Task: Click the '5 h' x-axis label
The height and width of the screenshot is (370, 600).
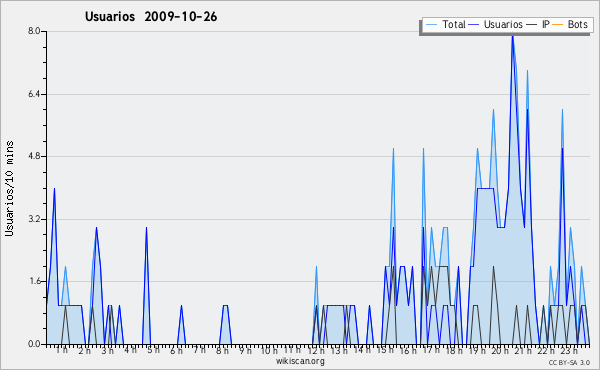Action: [153, 350]
